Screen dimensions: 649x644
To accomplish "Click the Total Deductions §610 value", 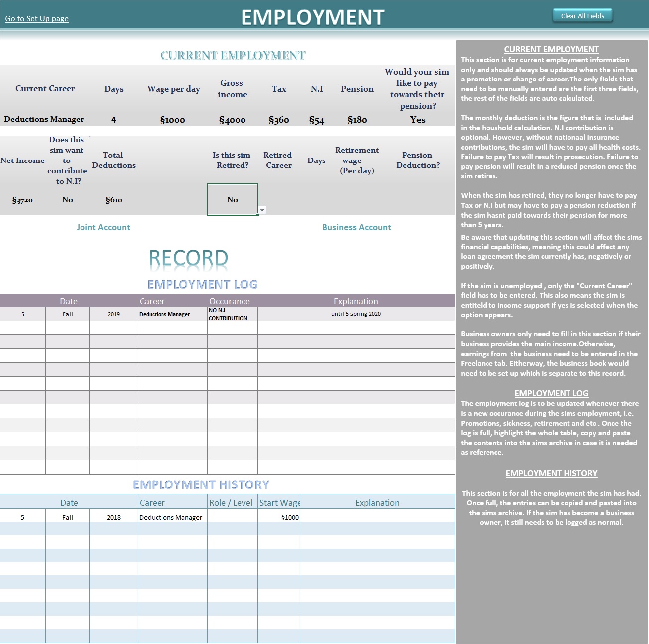I will [x=114, y=200].
